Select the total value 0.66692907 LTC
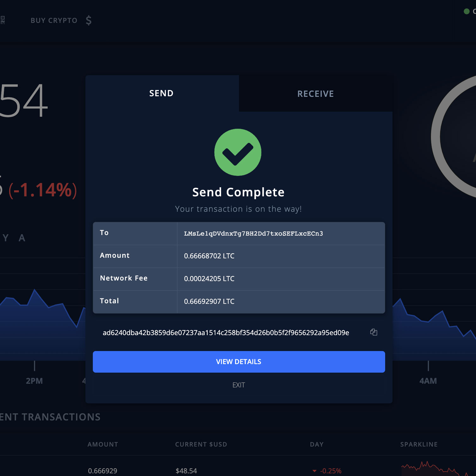 tap(209, 301)
